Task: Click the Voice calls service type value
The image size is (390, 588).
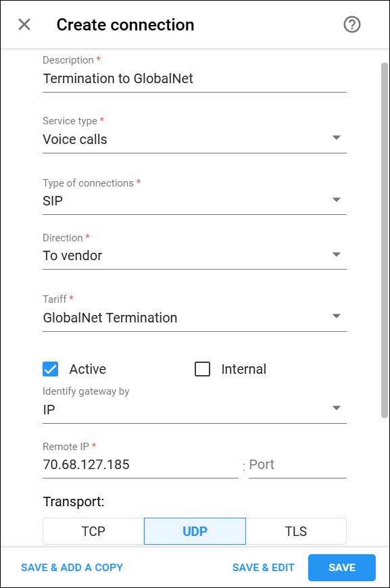Action: (x=75, y=139)
